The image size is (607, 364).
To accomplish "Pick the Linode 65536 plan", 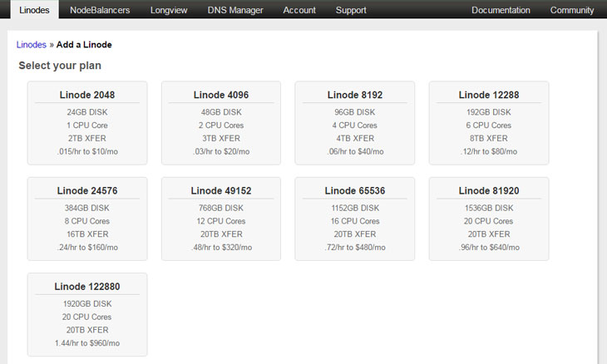I will (x=354, y=219).
